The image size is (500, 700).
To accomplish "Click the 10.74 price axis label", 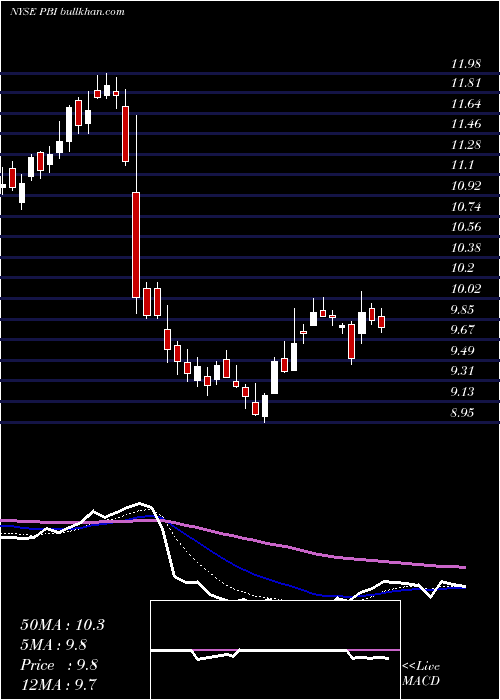I will point(466,207).
